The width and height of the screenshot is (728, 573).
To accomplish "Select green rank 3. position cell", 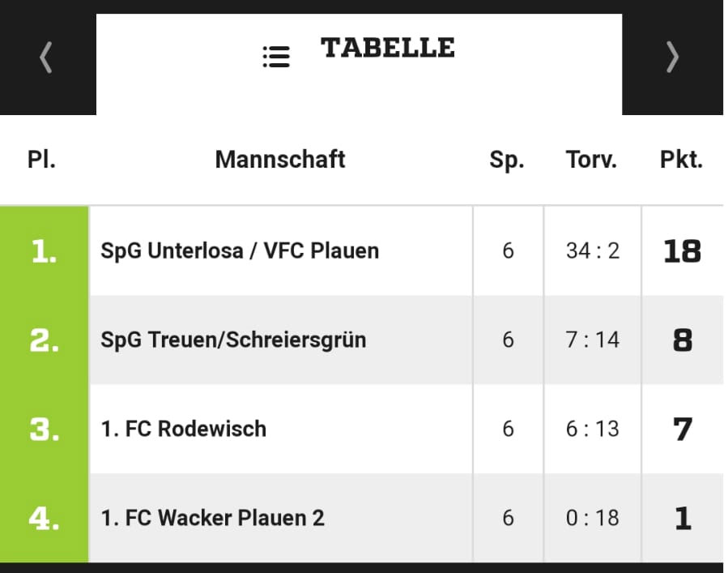I will [x=44, y=429].
